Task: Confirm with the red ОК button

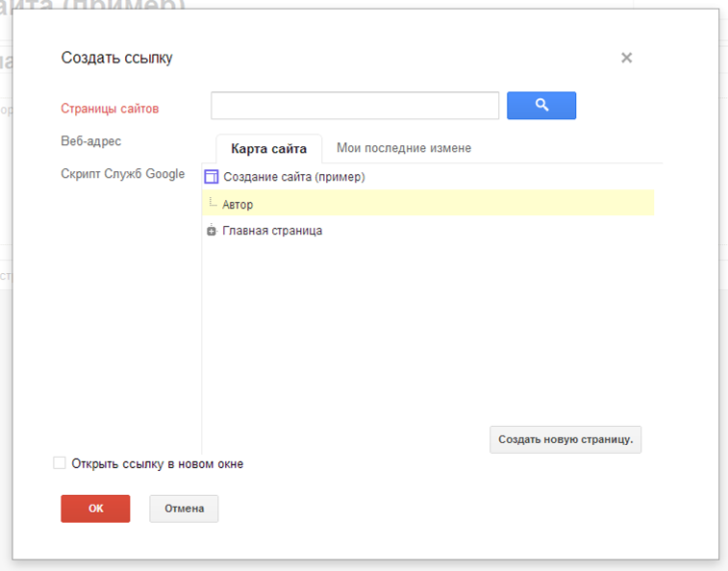Action: point(95,509)
